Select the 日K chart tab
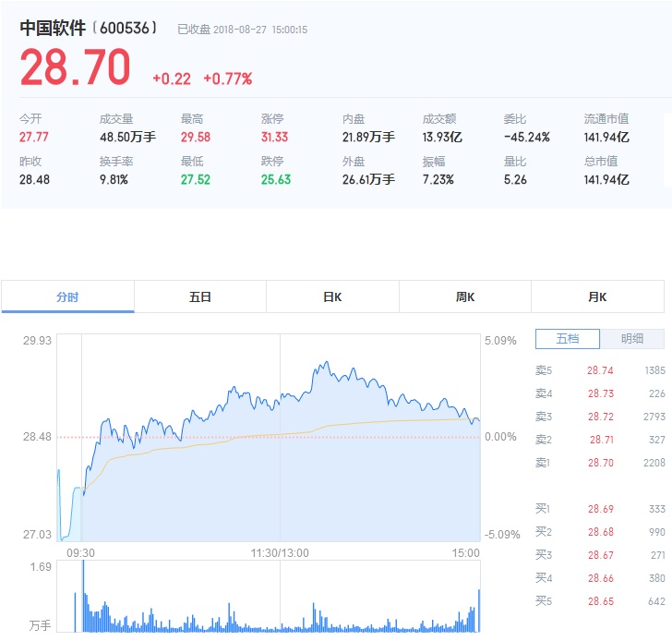The height and width of the screenshot is (641, 672). [332, 296]
